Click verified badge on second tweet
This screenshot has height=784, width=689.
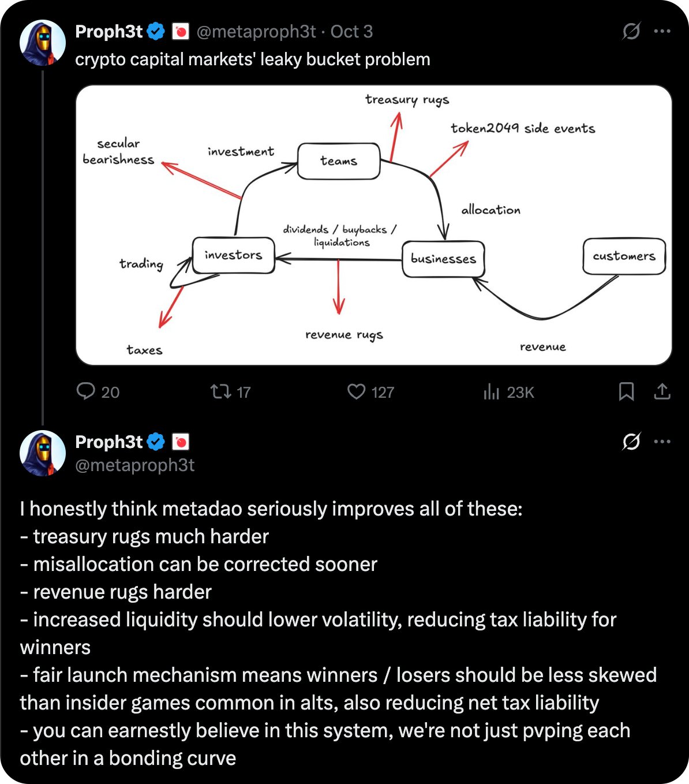click(x=155, y=442)
